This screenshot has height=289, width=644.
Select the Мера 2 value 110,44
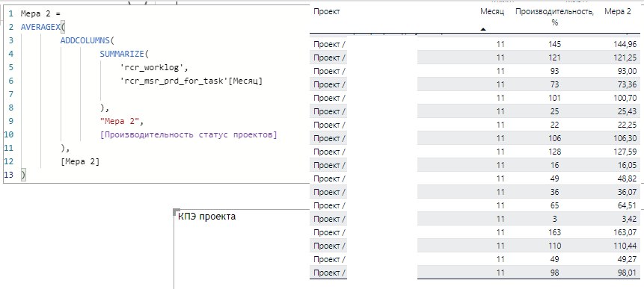coord(626,246)
